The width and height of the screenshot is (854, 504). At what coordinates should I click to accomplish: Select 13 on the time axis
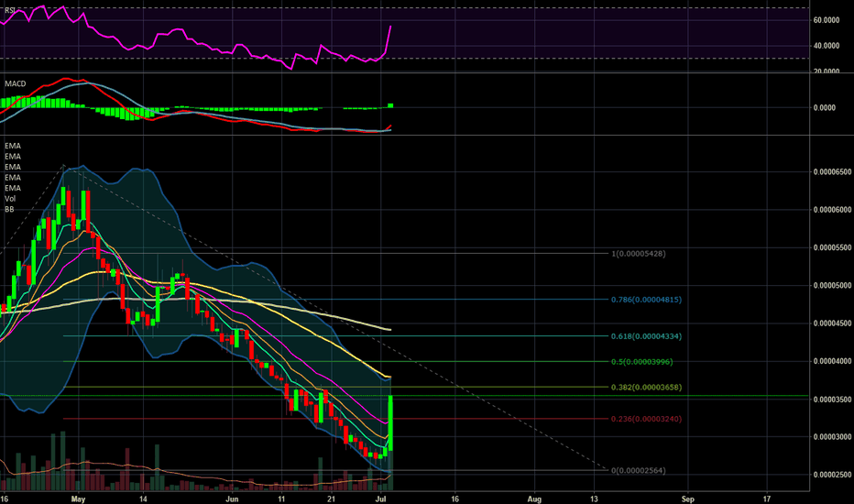point(594,499)
